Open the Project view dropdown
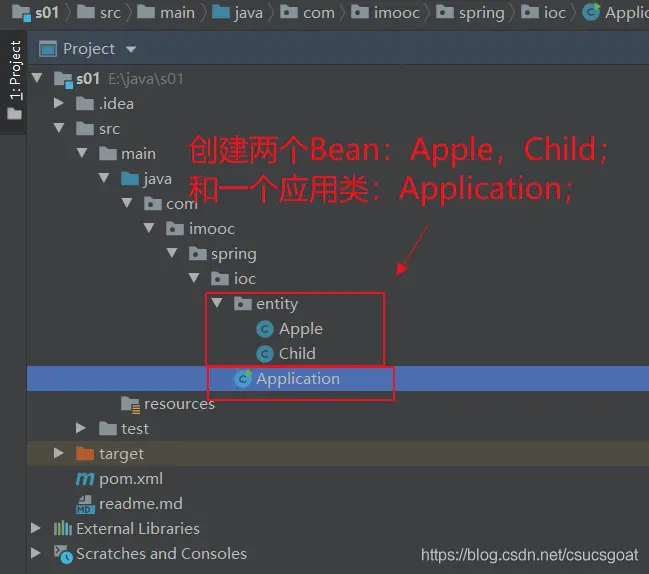 pyautogui.click(x=131, y=49)
